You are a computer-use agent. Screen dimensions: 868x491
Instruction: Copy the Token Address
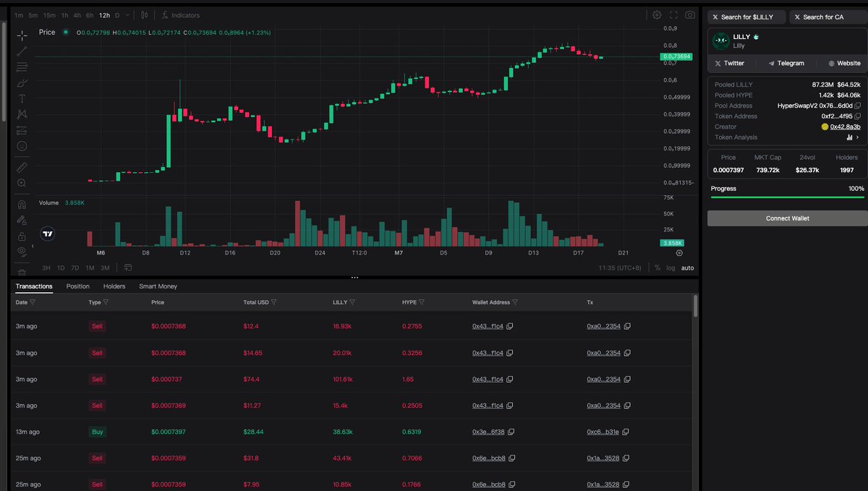pos(858,116)
